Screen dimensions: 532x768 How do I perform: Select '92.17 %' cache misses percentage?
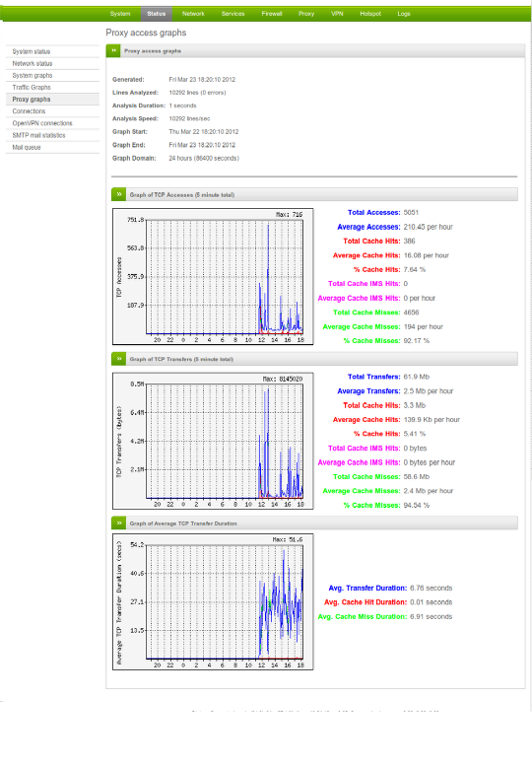tap(417, 341)
